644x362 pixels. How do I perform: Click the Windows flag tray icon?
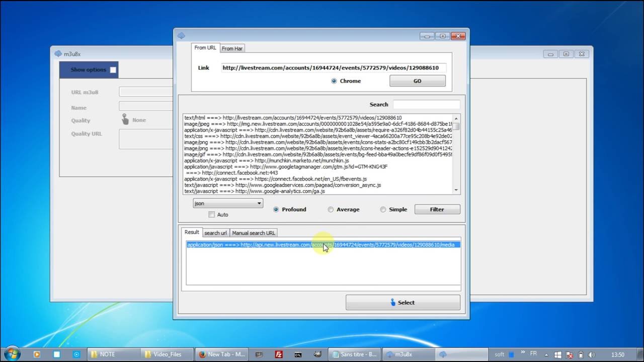pyautogui.click(x=557, y=354)
